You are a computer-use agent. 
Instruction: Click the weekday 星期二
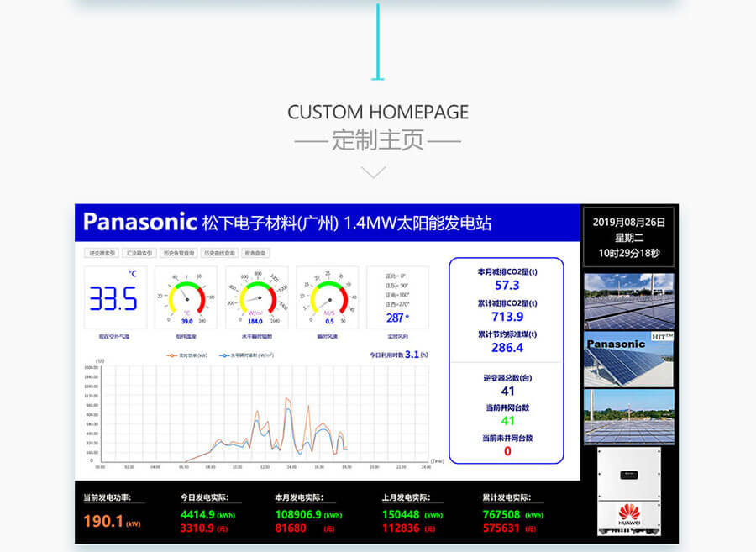[628, 238]
